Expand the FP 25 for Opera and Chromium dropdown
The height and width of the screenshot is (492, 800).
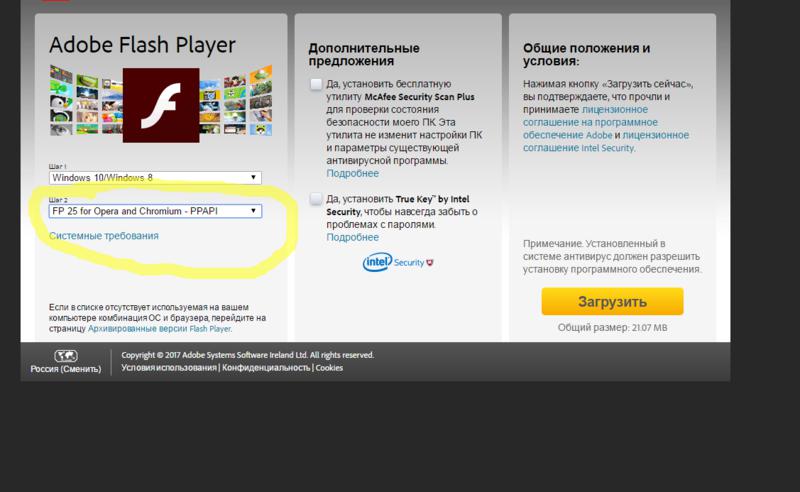tap(155, 211)
